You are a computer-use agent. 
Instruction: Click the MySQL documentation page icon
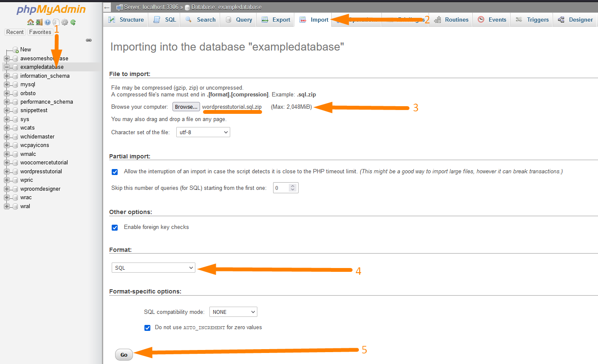56,22
